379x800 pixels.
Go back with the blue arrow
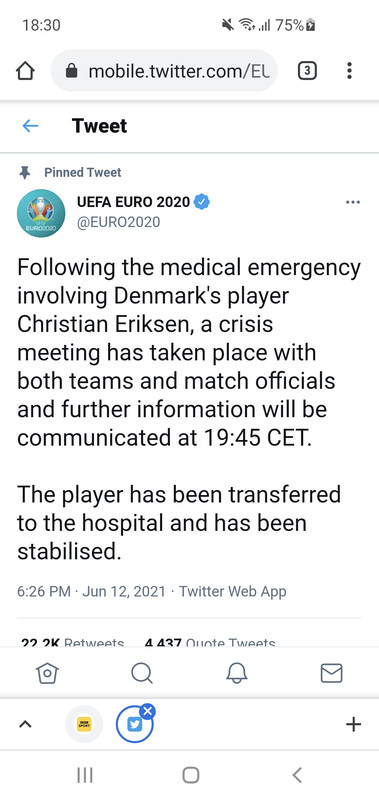point(31,126)
